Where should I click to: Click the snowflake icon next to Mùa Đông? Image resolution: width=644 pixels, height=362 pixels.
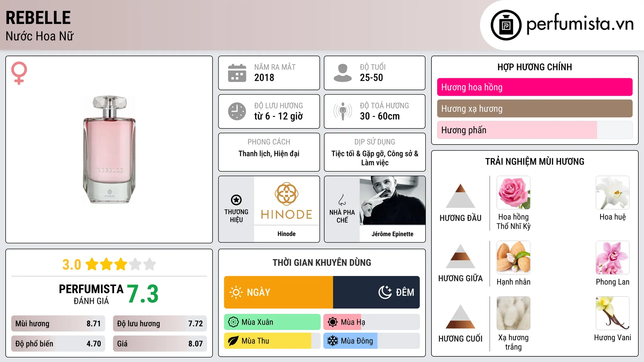[x=333, y=341]
